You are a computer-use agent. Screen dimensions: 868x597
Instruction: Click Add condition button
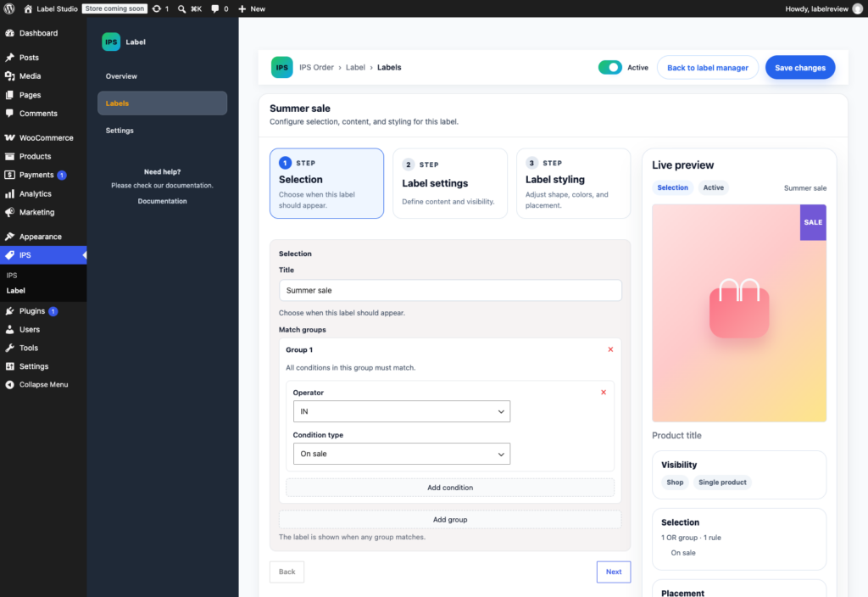[450, 488]
